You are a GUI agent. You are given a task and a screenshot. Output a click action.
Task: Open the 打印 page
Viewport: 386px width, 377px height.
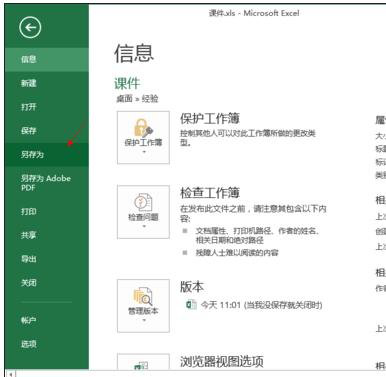click(x=47, y=211)
